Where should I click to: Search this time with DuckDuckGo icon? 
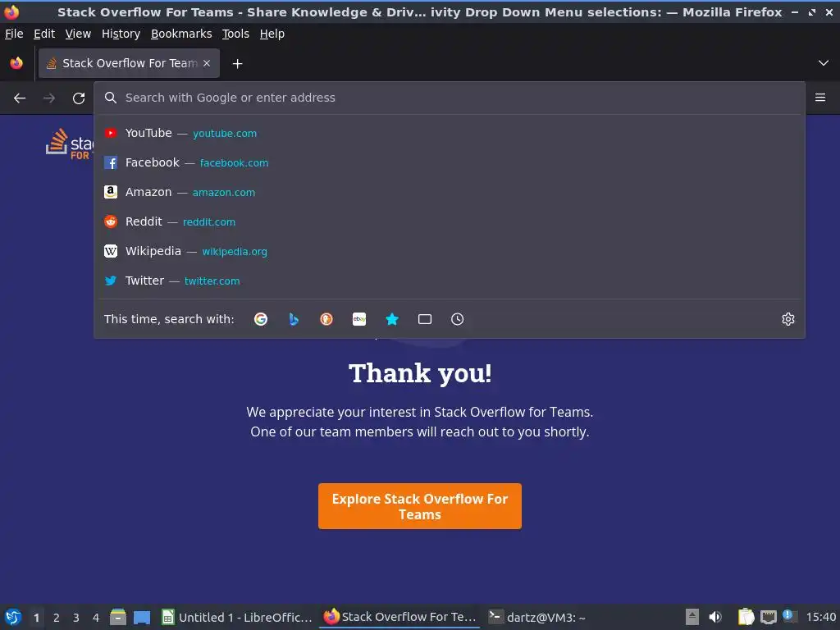(x=326, y=319)
